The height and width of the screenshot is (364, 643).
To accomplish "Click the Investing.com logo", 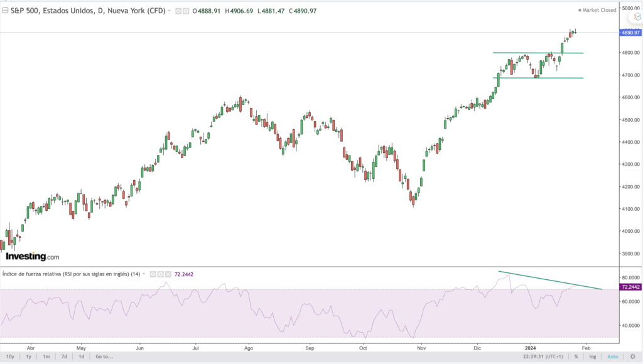I will 32,257.
